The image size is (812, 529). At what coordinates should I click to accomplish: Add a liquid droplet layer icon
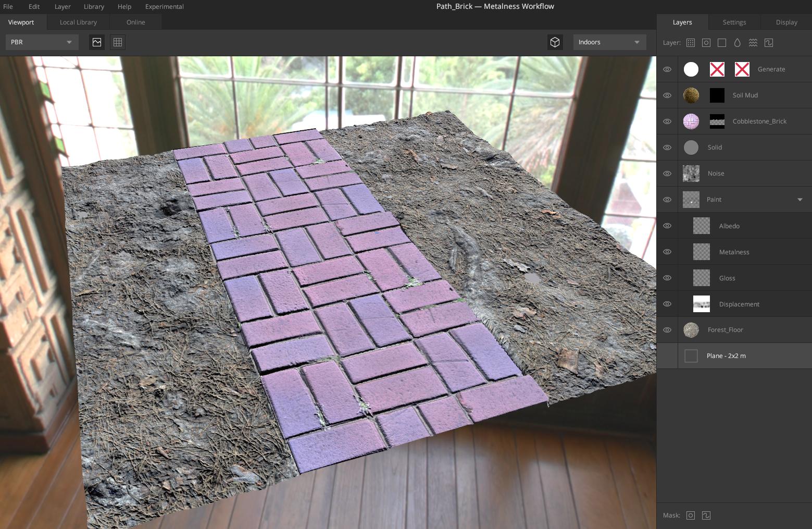point(738,43)
